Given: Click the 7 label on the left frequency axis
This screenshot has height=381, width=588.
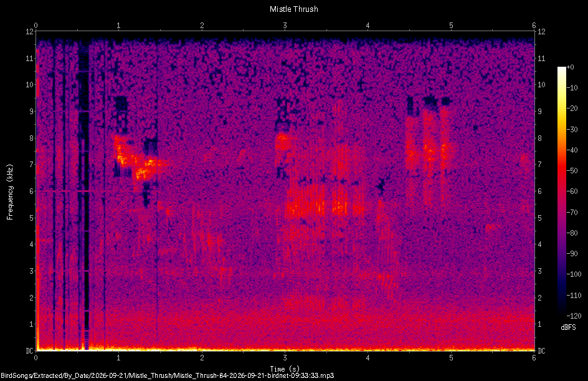Looking at the screenshot, I should point(32,165).
